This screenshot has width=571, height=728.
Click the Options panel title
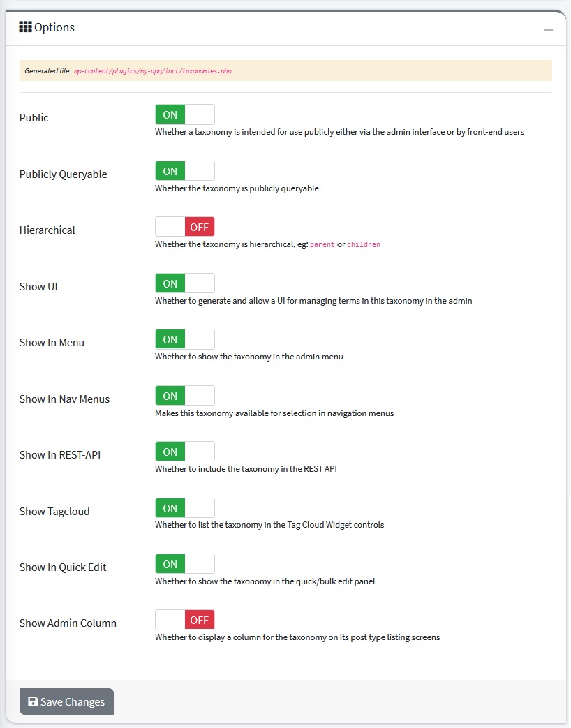click(x=54, y=28)
